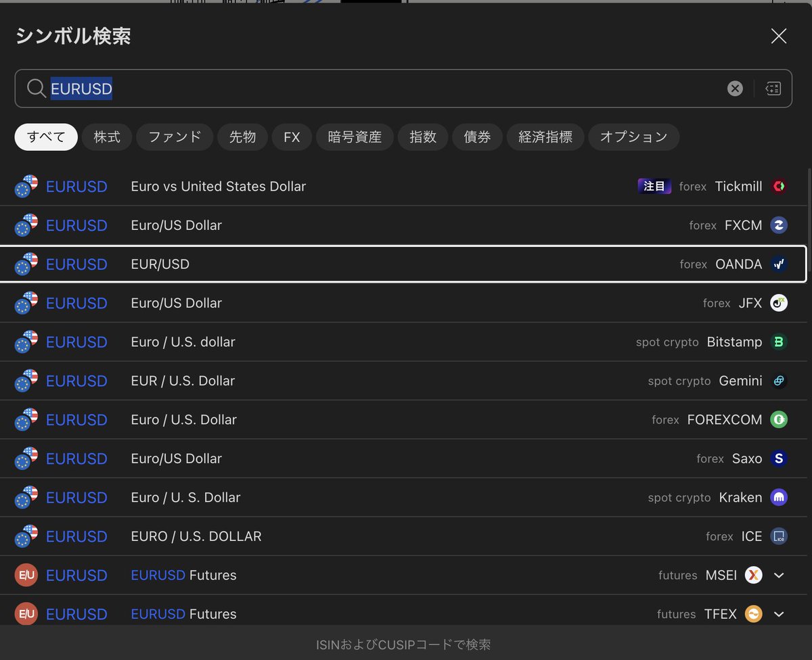Screen dimensions: 812x660
Task: Click the JFX broker logo
Action: pos(779,303)
